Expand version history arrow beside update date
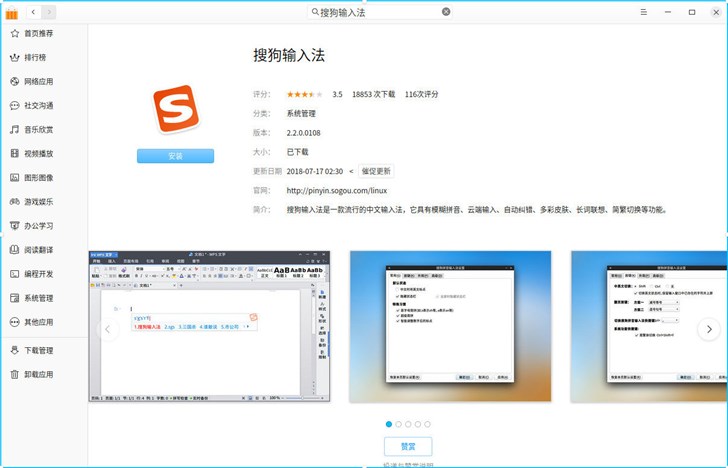 pos(351,171)
